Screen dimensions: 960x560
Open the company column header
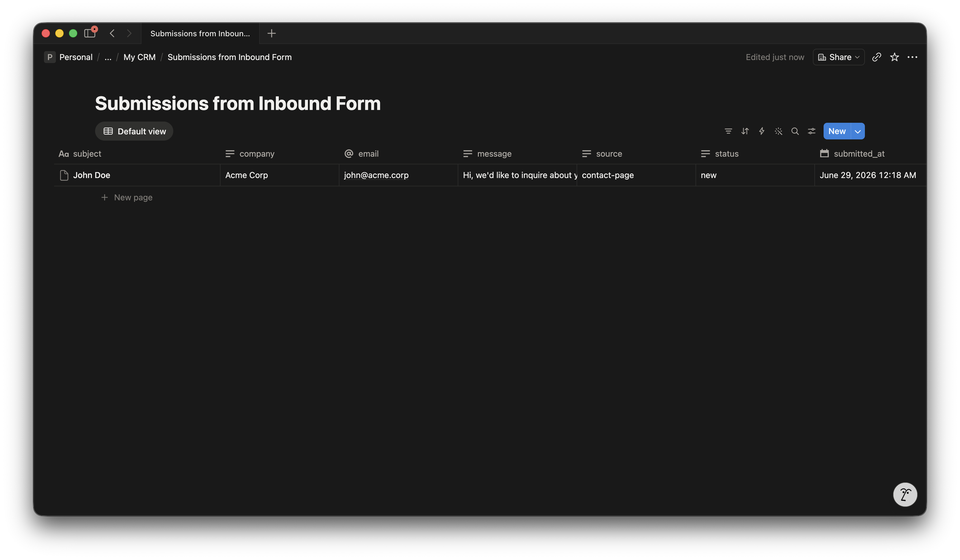(279, 153)
